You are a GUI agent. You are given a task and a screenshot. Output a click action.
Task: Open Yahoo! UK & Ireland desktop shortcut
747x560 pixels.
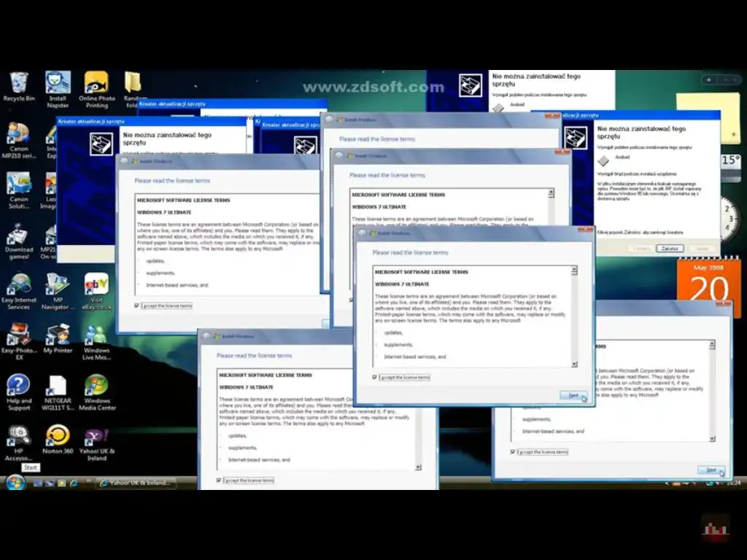(x=97, y=444)
